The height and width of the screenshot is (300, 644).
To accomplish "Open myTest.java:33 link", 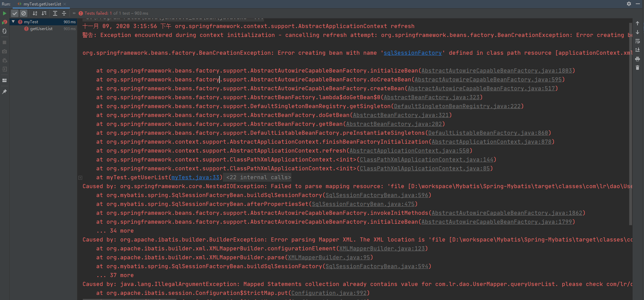I will click(x=195, y=178).
